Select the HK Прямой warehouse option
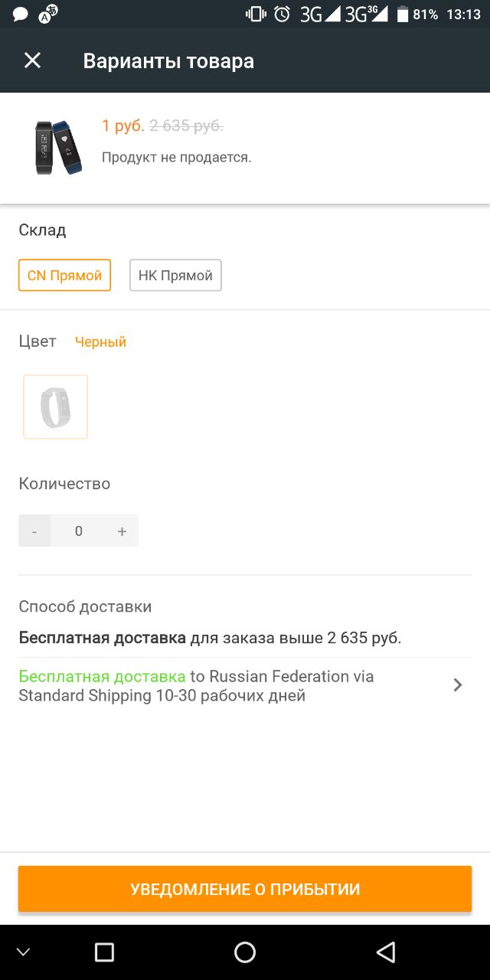This screenshot has height=980, width=490. tap(175, 276)
